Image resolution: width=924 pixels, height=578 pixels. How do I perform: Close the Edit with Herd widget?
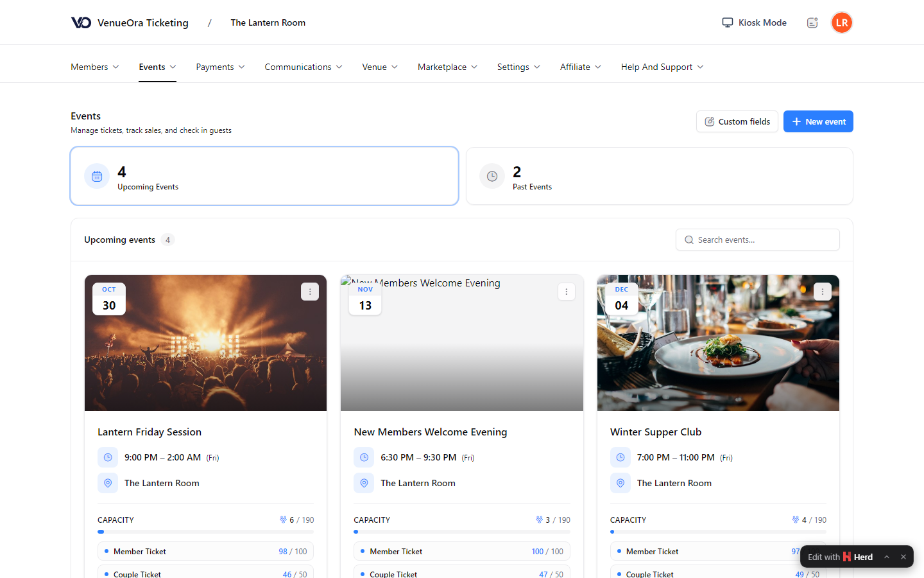click(x=903, y=557)
